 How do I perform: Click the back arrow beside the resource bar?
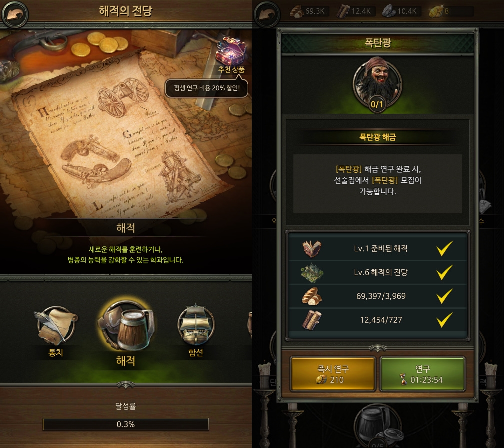pyautogui.click(x=267, y=14)
